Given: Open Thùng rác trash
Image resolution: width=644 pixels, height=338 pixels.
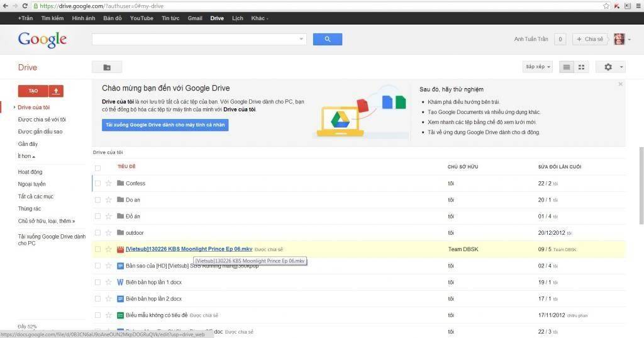Looking at the screenshot, I should click(30, 209).
